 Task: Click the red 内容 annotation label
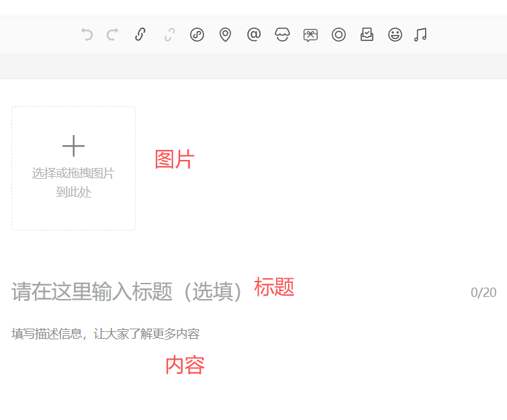pos(185,365)
